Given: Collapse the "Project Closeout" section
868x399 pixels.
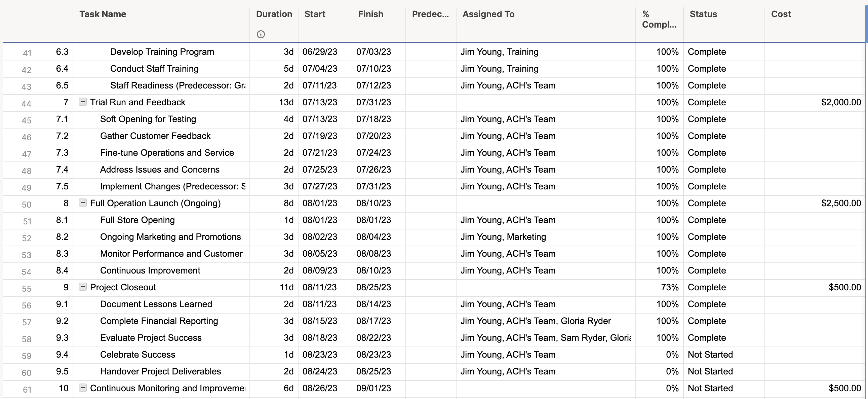Looking at the screenshot, I should click(83, 287).
